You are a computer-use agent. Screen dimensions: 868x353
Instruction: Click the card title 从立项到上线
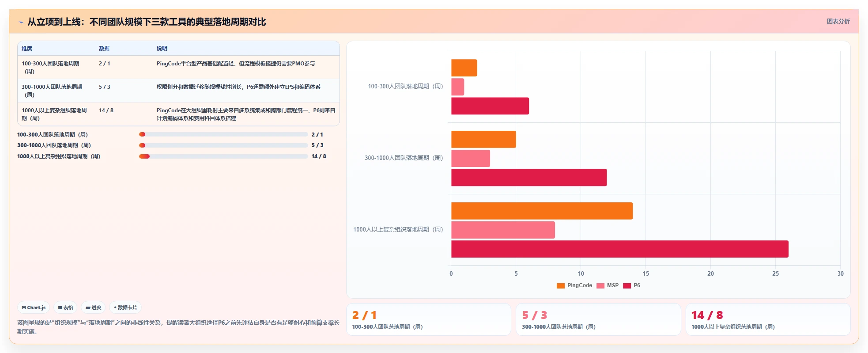pyautogui.click(x=147, y=22)
